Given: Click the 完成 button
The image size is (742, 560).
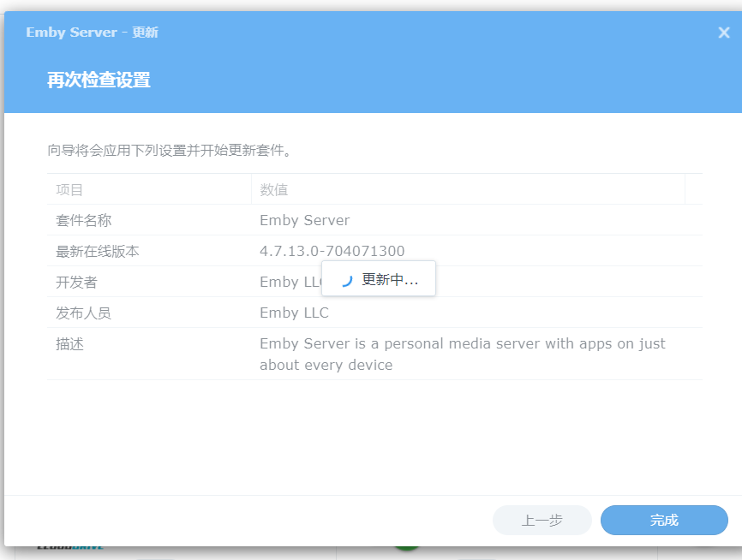Looking at the screenshot, I should tap(664, 521).
